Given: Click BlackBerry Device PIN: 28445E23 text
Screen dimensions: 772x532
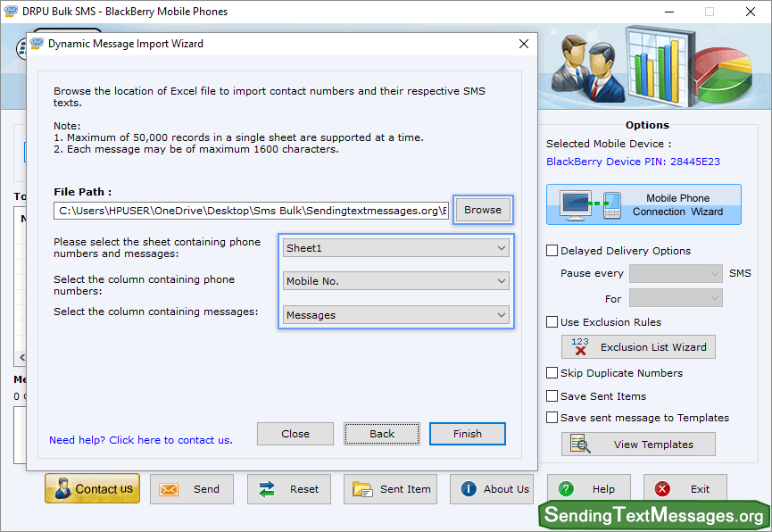Looking at the screenshot, I should point(633,162).
